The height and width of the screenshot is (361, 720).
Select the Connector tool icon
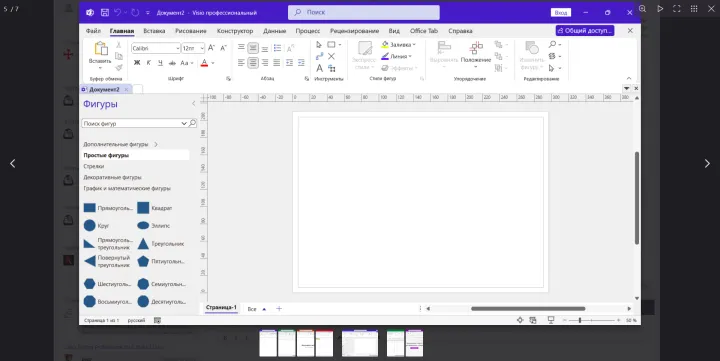pos(319,56)
